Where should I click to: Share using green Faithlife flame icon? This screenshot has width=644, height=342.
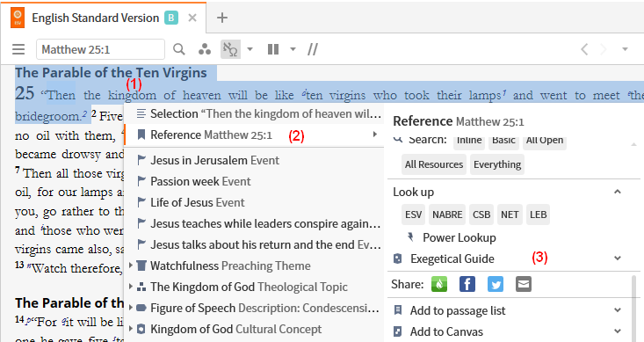[x=439, y=284]
